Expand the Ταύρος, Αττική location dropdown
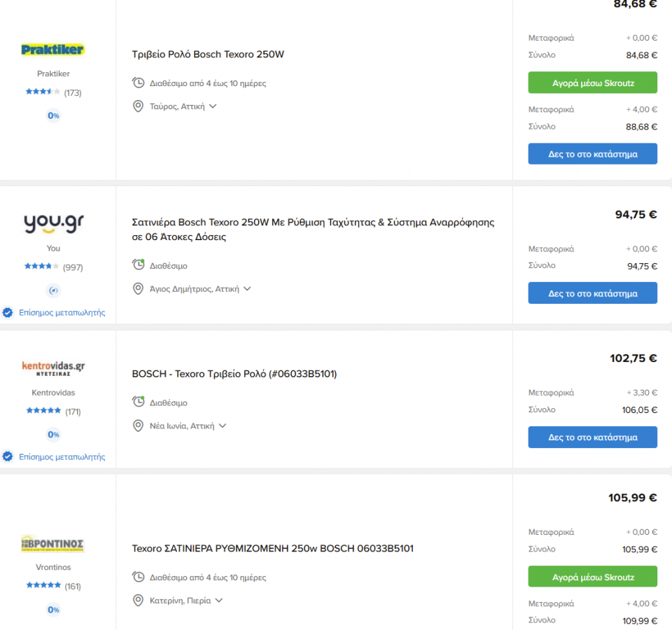This screenshot has height=630, width=672. 213,106
